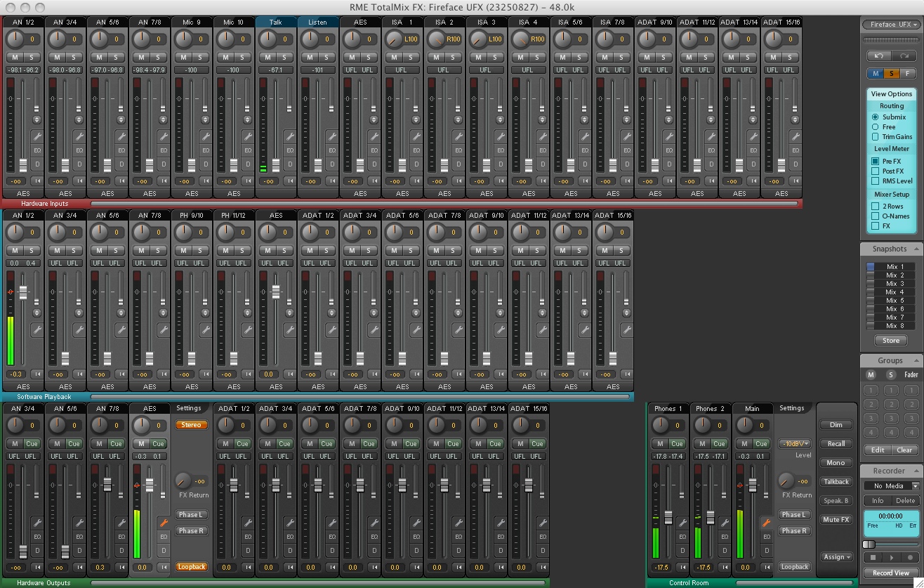Open wrench on software playback AES channel
Image resolution: width=924 pixels, height=588 pixels.
tap(289, 329)
